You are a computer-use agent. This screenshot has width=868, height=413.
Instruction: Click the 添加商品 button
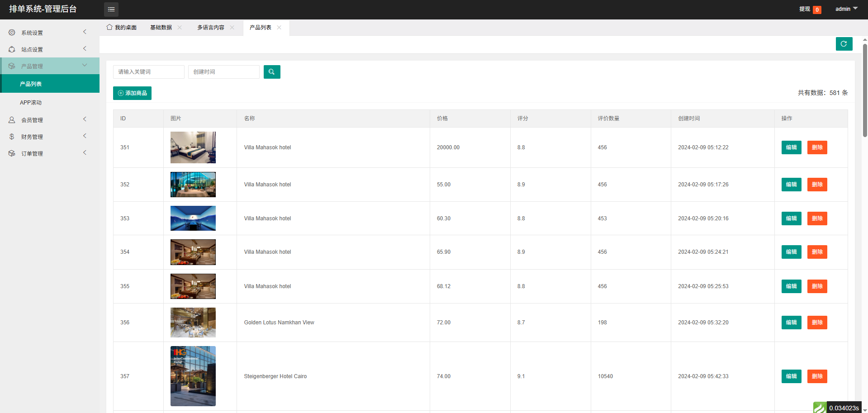(132, 93)
